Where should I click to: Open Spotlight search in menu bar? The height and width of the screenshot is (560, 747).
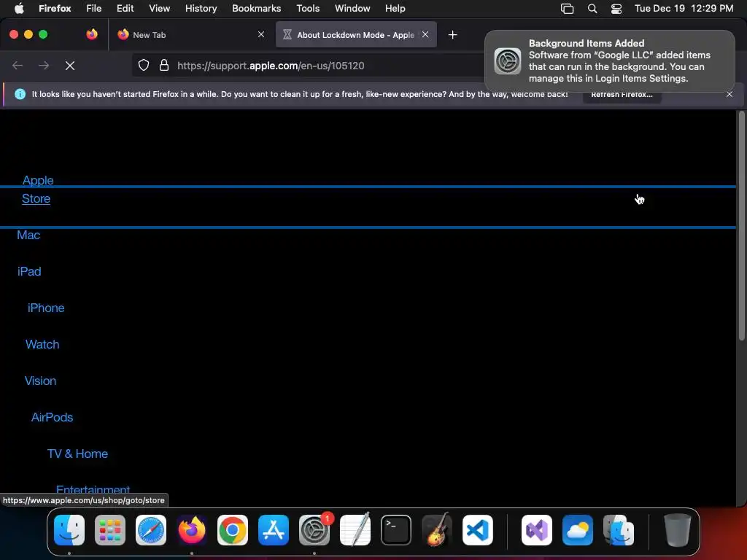click(592, 9)
